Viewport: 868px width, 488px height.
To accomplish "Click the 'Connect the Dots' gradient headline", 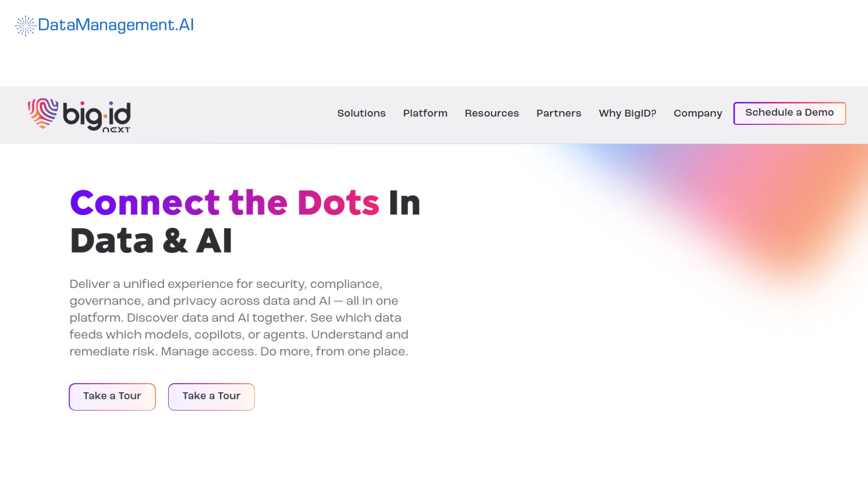I will click(224, 203).
